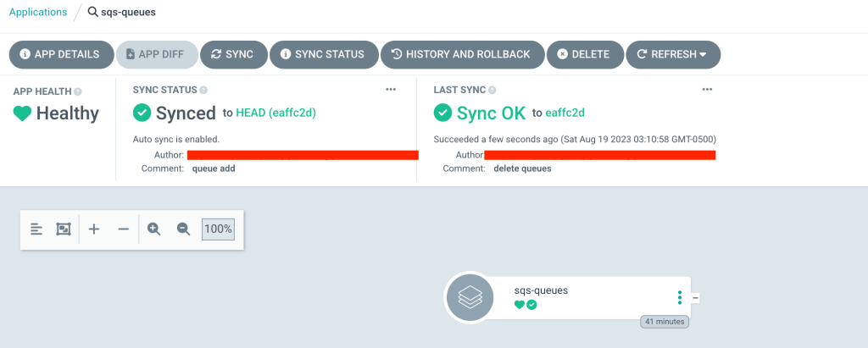The width and height of the screenshot is (868, 348).
Task: Click the sqs-queues application stack icon
Action: click(x=469, y=296)
